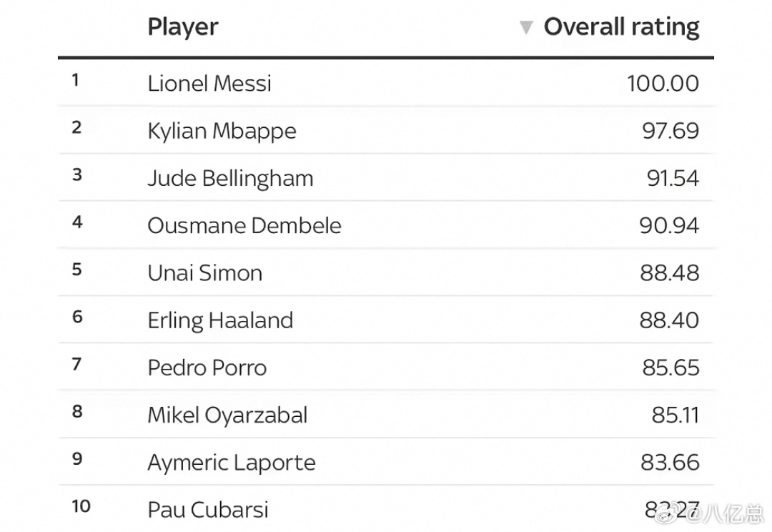Image resolution: width=772 pixels, height=532 pixels.
Task: Click the Weibo watermark logo icon
Action: click(x=668, y=512)
